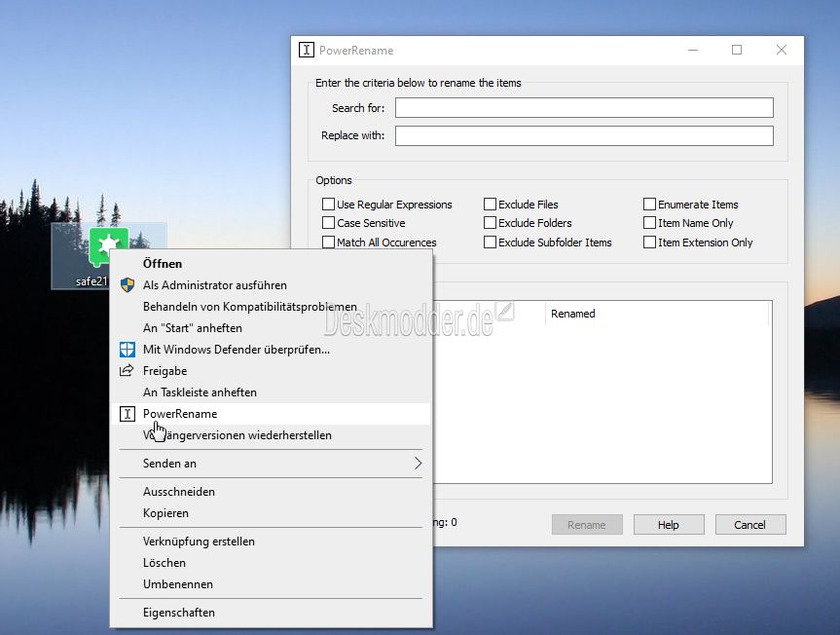
Task: Minimize the PowerRename window
Action: 693,50
